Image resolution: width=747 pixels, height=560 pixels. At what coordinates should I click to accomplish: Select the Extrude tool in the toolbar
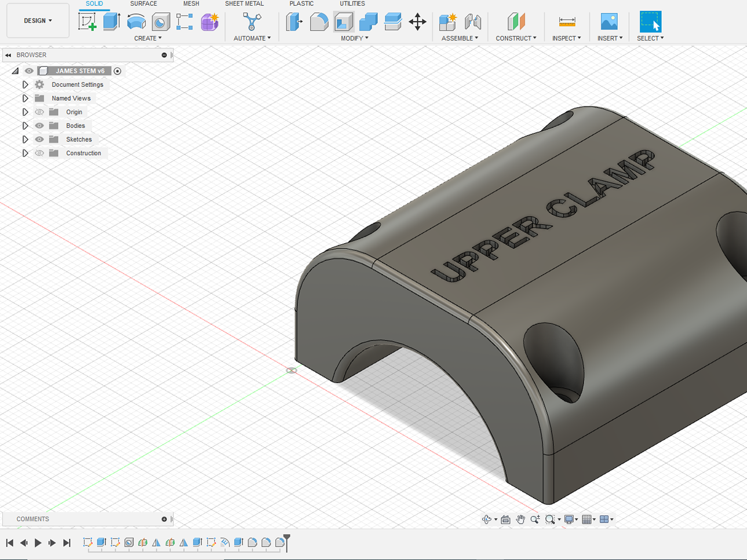(x=111, y=22)
